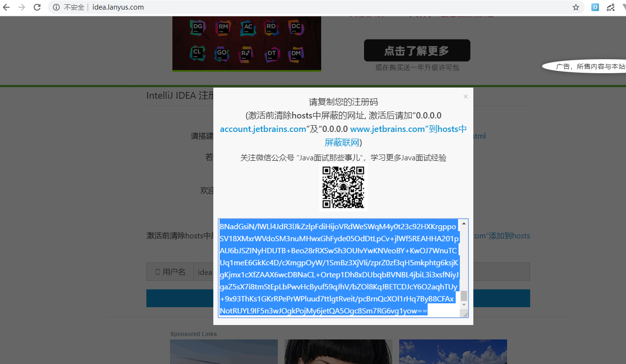
Task: Open the www.jetbrains.com link in dialog
Action: coord(388,129)
